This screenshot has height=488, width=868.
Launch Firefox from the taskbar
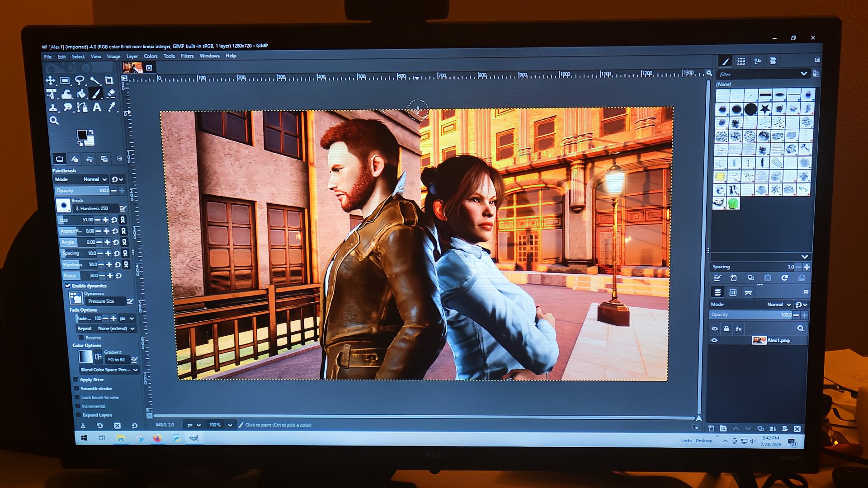pos(157,438)
